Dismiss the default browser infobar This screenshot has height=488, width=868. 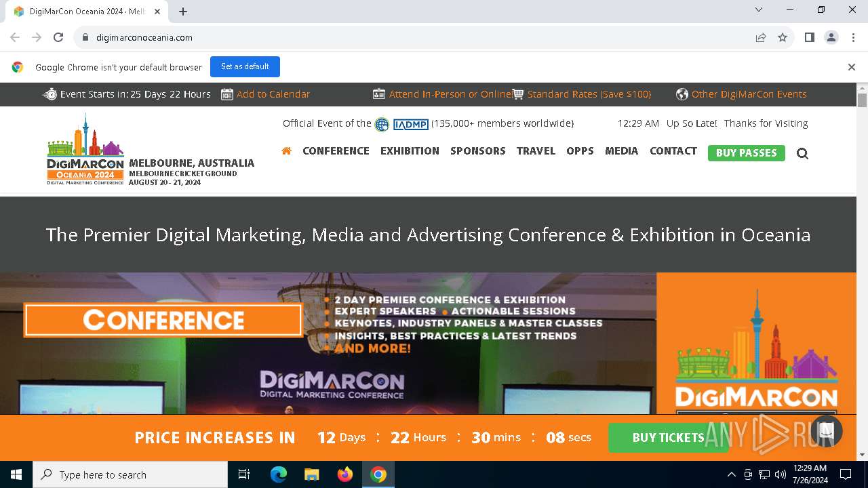pos(851,67)
